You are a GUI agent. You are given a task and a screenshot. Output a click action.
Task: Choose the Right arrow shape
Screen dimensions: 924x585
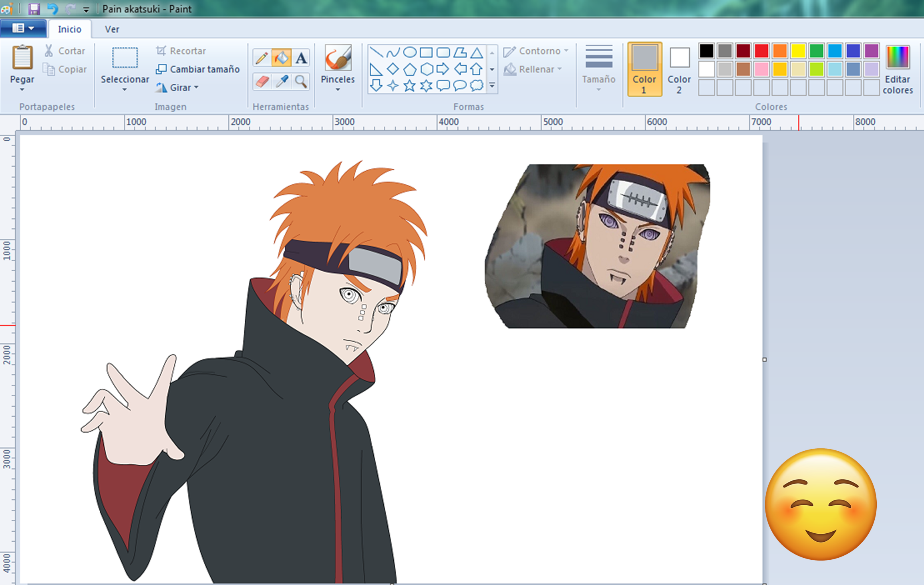tap(443, 69)
